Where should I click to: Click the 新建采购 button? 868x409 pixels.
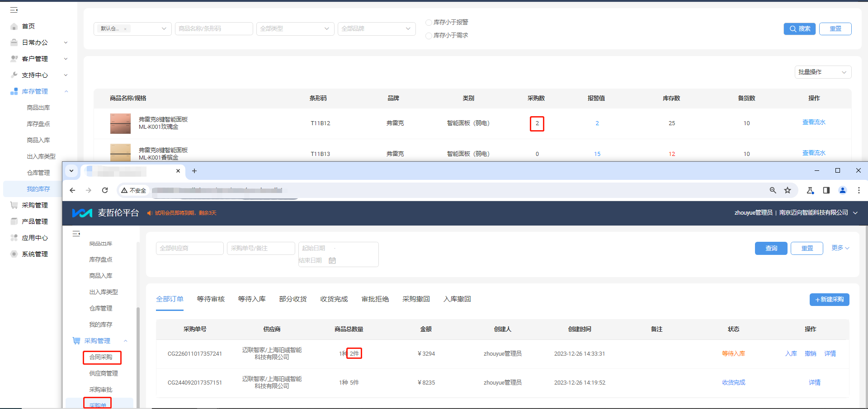pyautogui.click(x=829, y=300)
